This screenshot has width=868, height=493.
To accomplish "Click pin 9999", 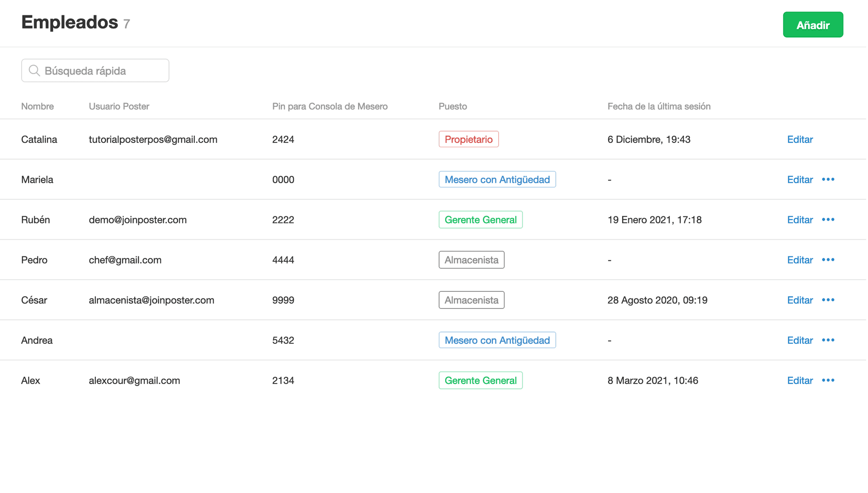I will click(283, 300).
